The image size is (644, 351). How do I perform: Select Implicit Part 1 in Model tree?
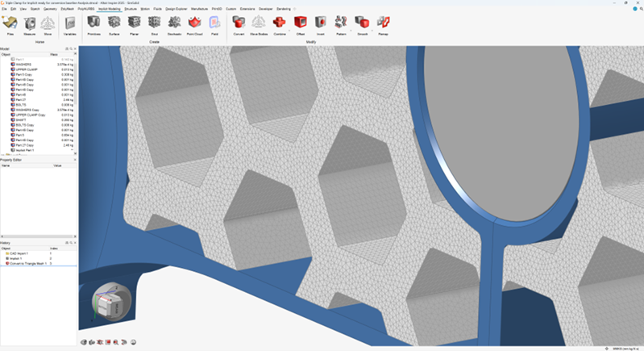(x=27, y=151)
